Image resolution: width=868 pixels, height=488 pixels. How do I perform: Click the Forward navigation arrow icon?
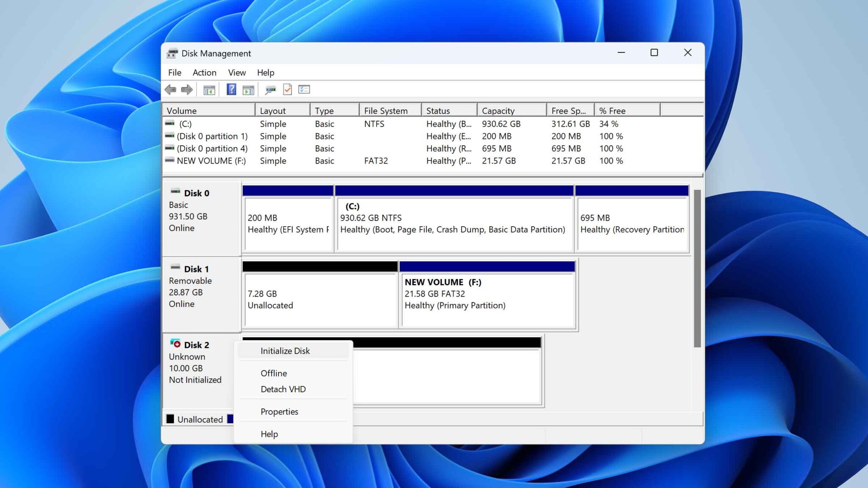[x=186, y=89]
